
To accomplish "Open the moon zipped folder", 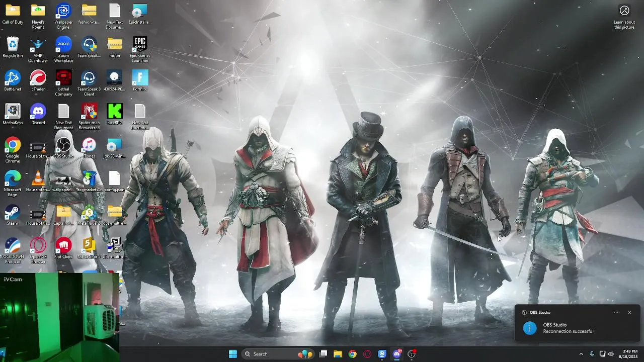I will coord(115,48).
